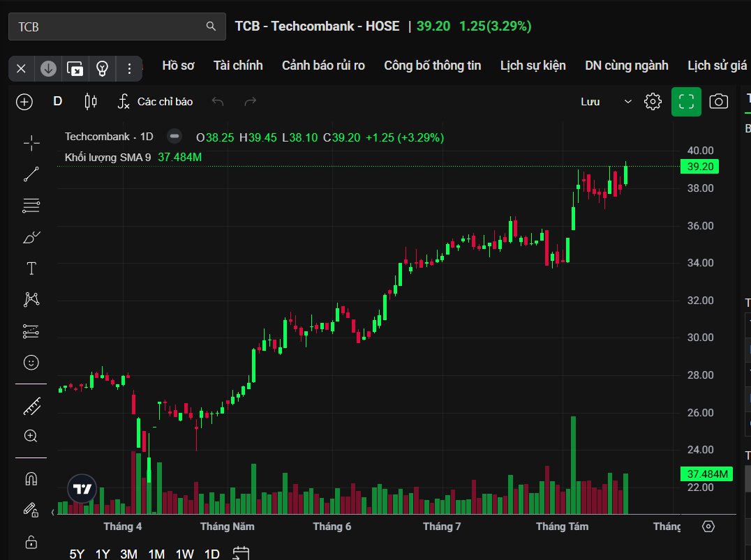
Task: Toggle the magnet snap mode
Action: click(x=31, y=478)
